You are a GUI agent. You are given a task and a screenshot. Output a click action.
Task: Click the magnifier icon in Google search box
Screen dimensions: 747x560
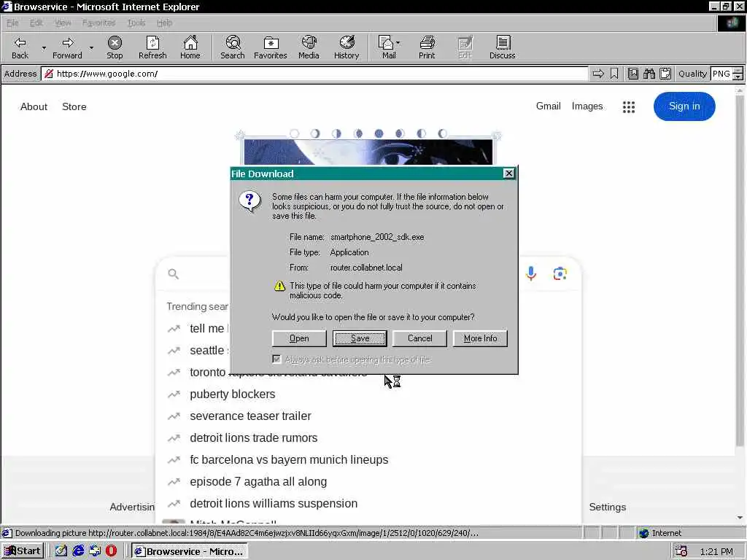pyautogui.click(x=174, y=274)
